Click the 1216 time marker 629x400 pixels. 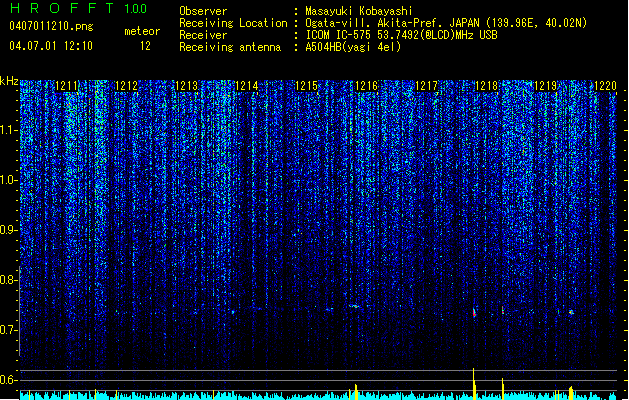366,86
